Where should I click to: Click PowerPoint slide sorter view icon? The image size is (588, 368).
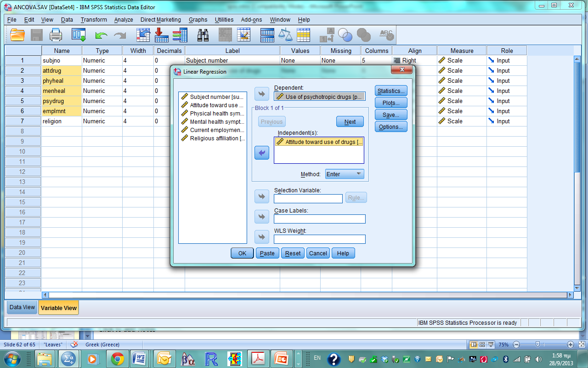(x=482, y=344)
